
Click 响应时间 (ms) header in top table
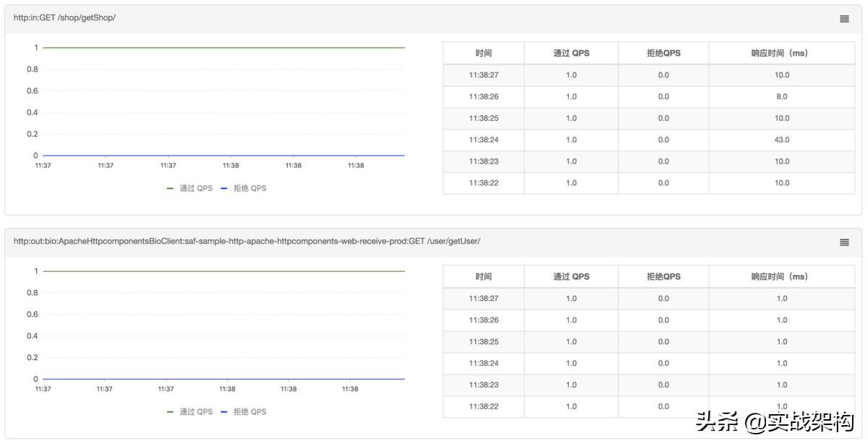pos(781,53)
